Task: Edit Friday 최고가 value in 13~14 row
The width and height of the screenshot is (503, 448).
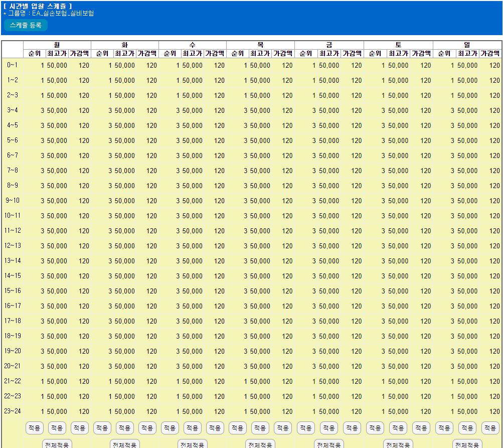Action: (x=329, y=261)
